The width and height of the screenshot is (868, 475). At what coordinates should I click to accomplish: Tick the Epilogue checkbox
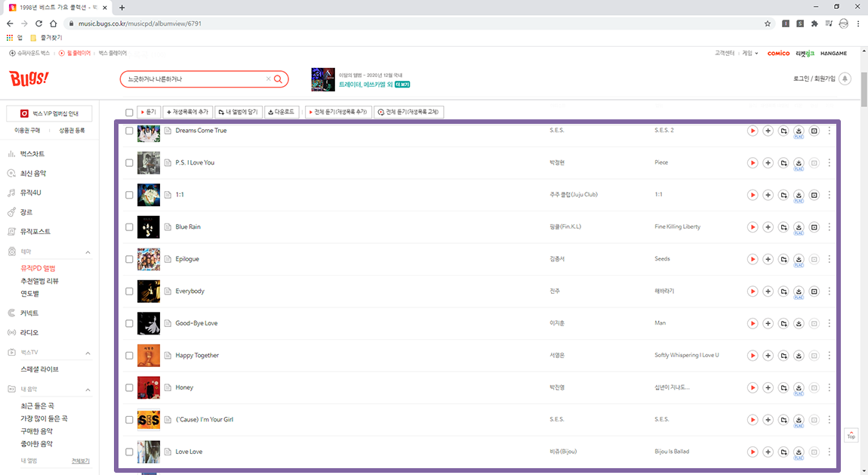(x=129, y=259)
